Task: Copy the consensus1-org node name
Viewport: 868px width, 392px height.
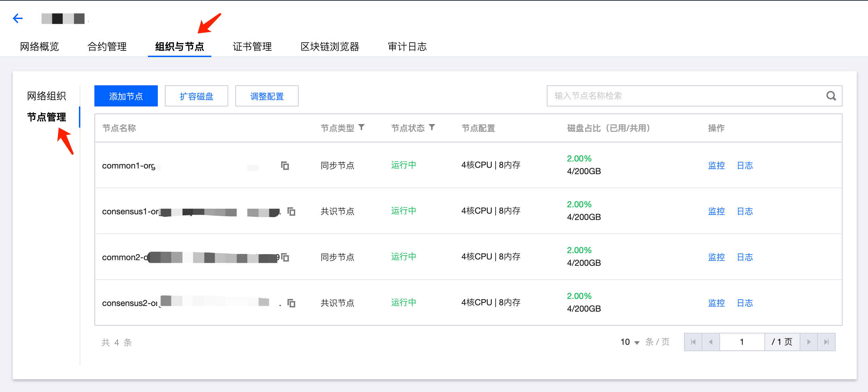Action: click(x=291, y=212)
